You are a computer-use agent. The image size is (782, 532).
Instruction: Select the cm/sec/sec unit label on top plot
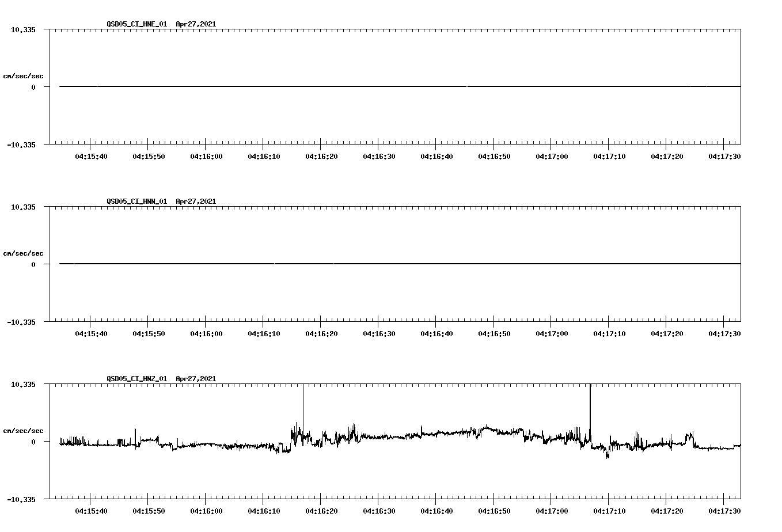(x=24, y=75)
